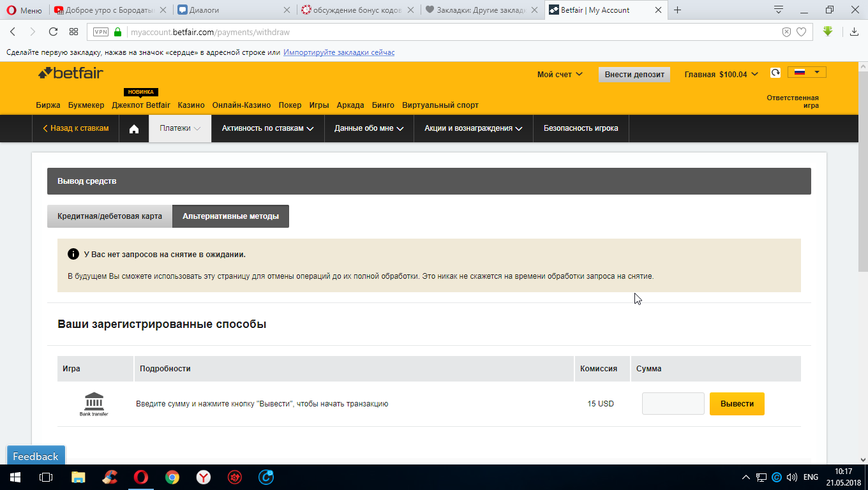Launch Yandex Browser from the taskbar

[x=204, y=477]
